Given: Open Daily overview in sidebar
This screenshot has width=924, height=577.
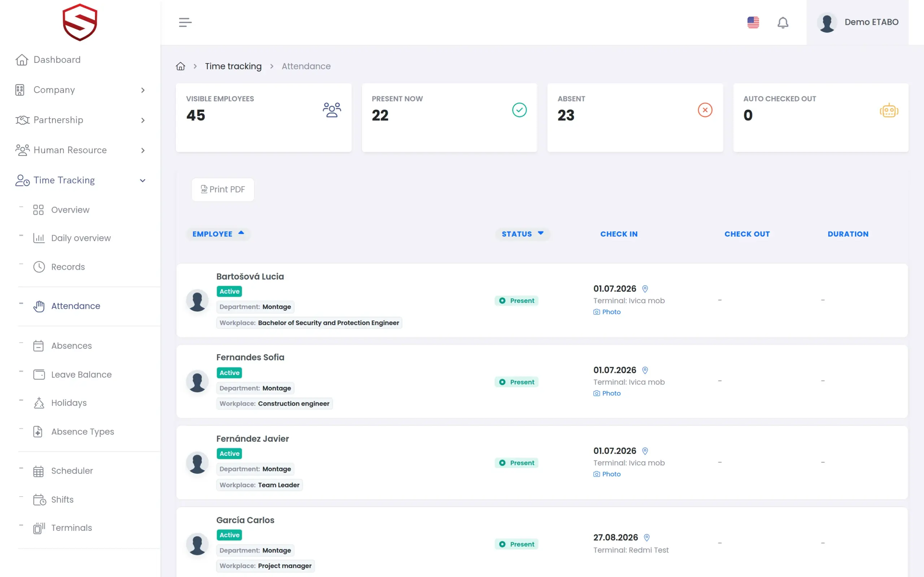Looking at the screenshot, I should click(81, 238).
